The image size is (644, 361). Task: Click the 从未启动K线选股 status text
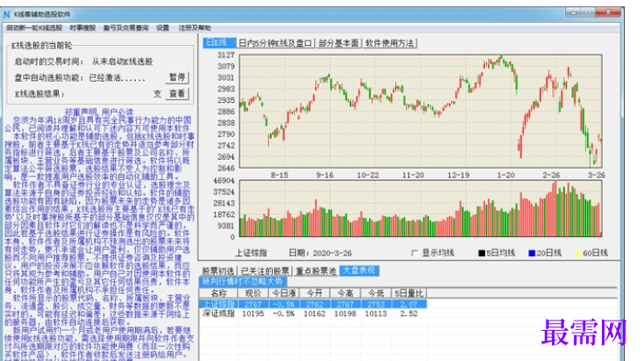pos(122,62)
